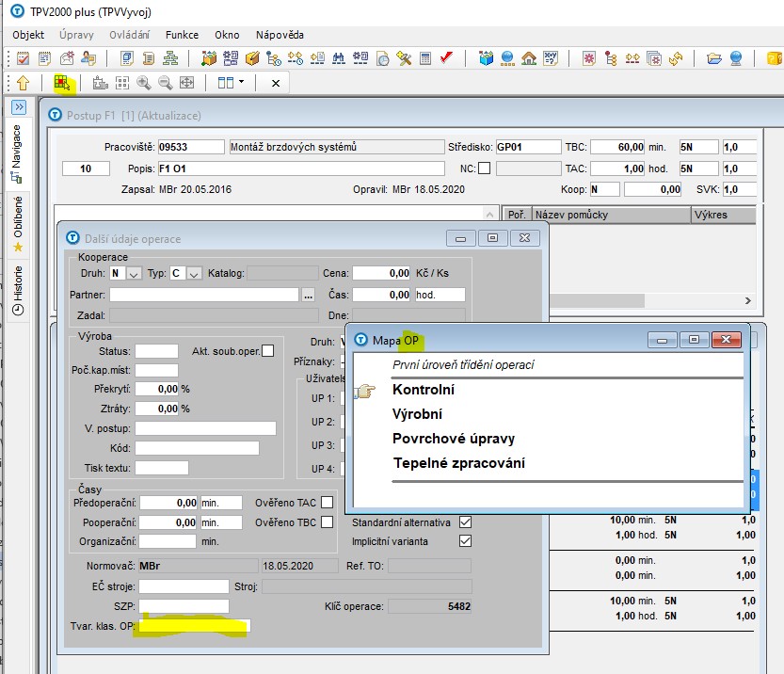
Task: Click right arrow of horizontal scrollbar
Action: [748, 300]
